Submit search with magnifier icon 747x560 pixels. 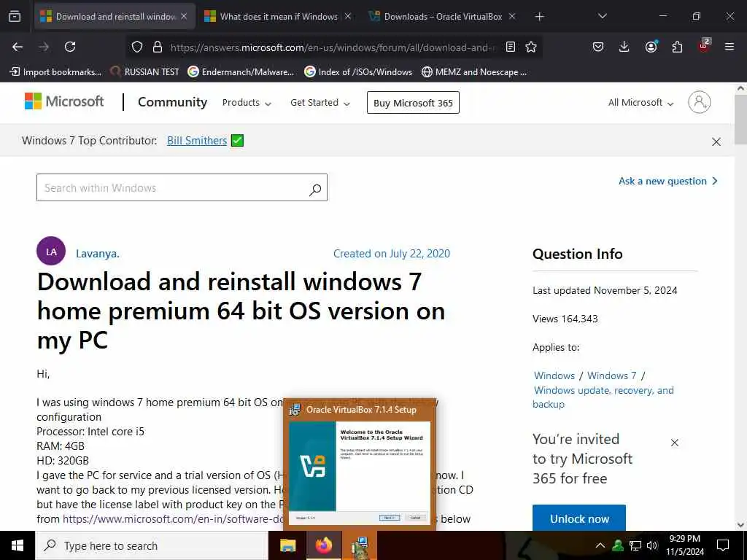click(315, 190)
